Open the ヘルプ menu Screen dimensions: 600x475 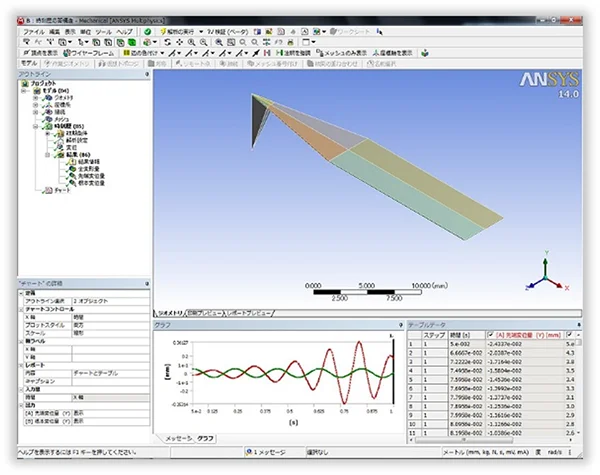pos(124,32)
